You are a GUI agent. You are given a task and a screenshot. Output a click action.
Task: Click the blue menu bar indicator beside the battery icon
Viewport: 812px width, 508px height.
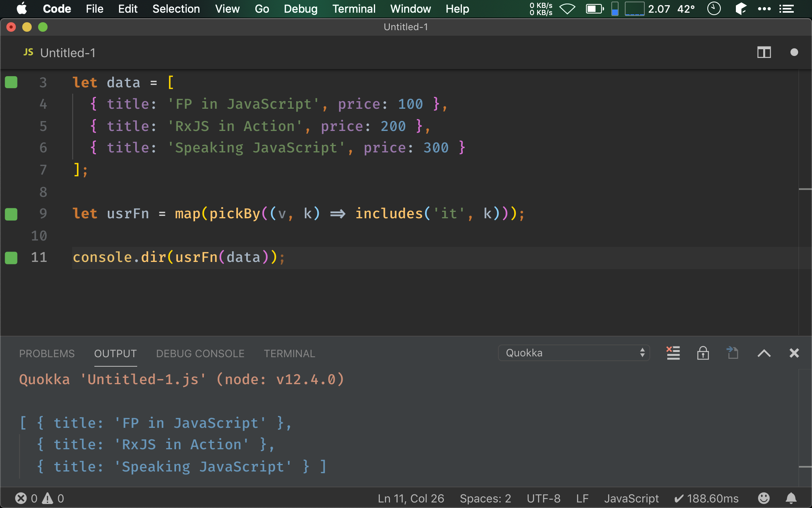click(x=615, y=9)
